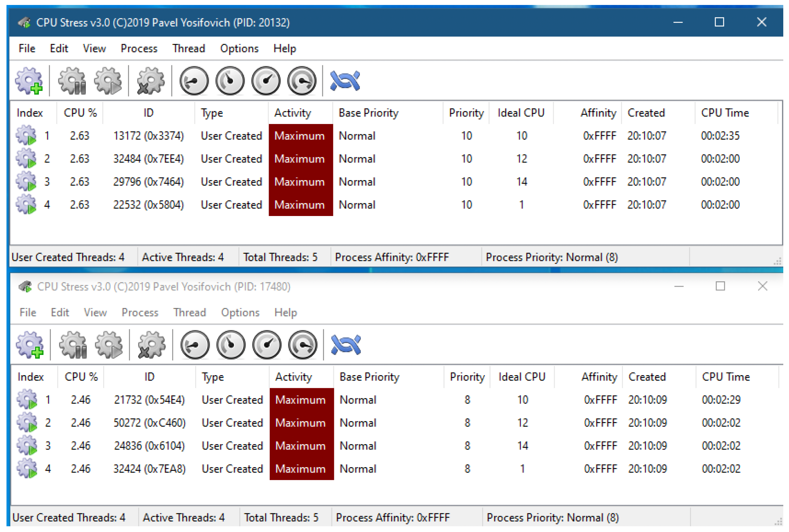
Task: Open the Thread menu in PID 17480 window
Action: (189, 313)
